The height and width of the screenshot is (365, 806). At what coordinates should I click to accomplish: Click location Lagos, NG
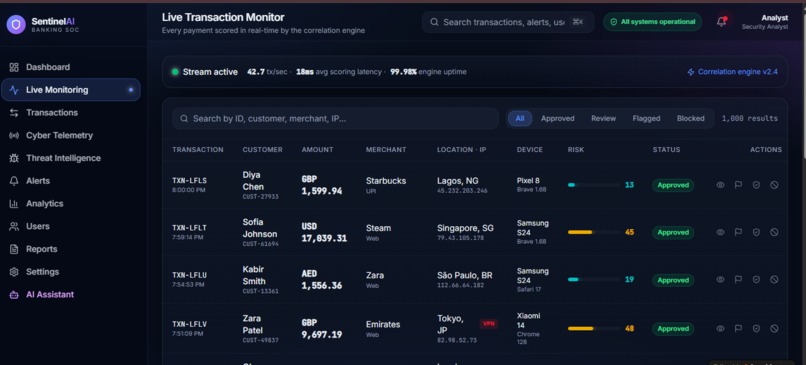pyautogui.click(x=457, y=181)
